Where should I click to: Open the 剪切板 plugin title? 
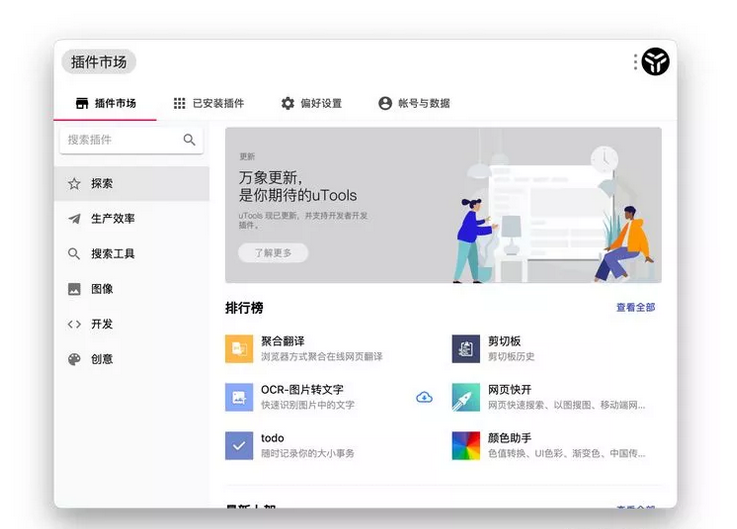click(x=504, y=341)
